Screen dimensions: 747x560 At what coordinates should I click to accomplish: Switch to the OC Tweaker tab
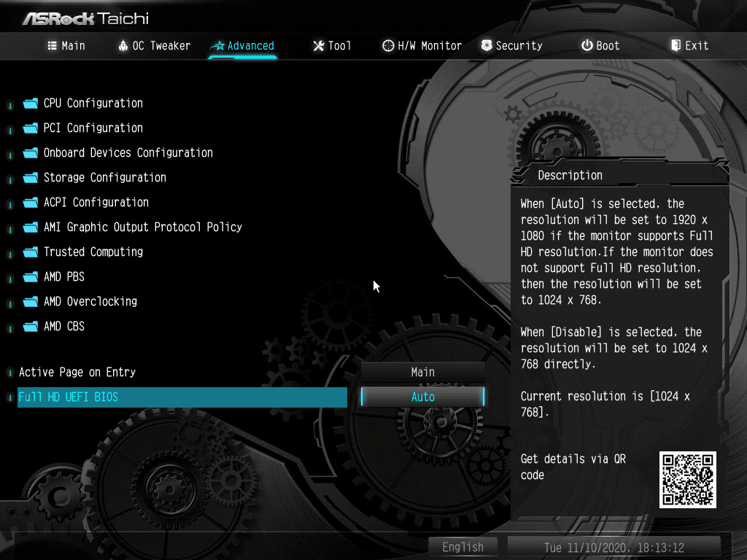pos(155,46)
